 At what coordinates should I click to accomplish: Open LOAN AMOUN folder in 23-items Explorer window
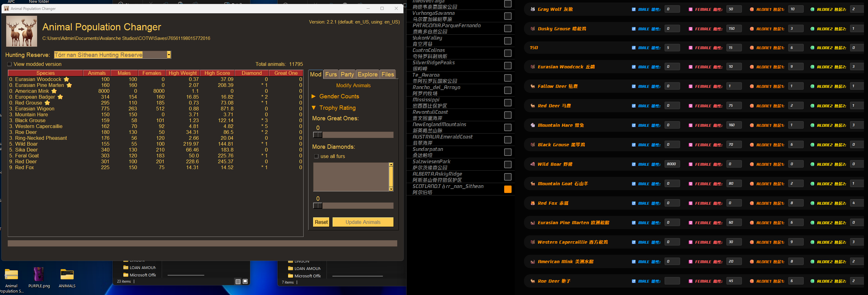point(139,268)
